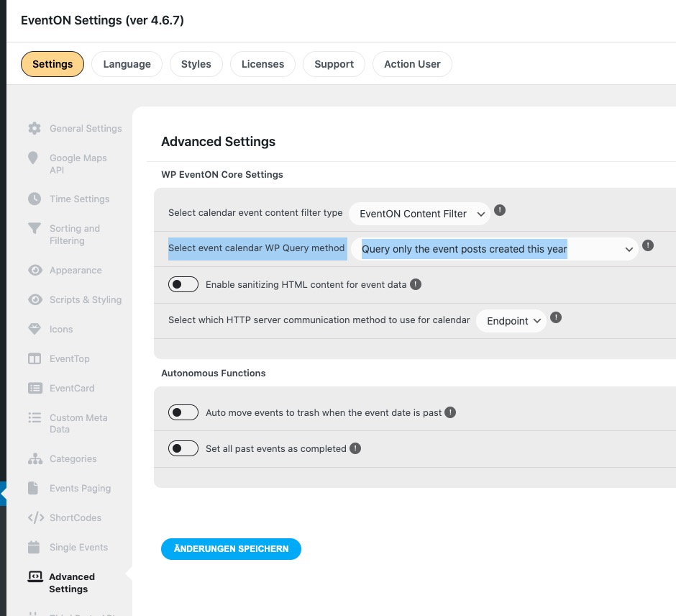Click 'Select event calendar WP Query method' label
This screenshot has width=676, height=616.
coord(256,248)
